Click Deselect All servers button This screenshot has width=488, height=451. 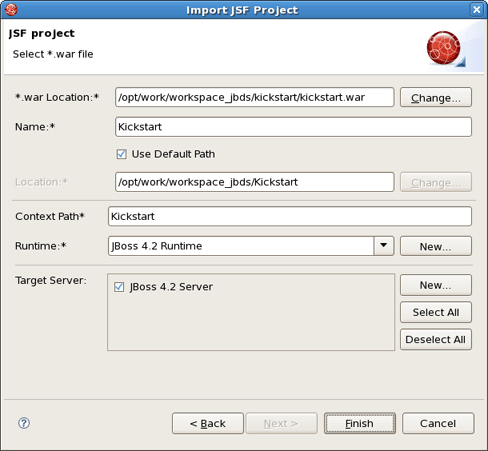pos(436,339)
